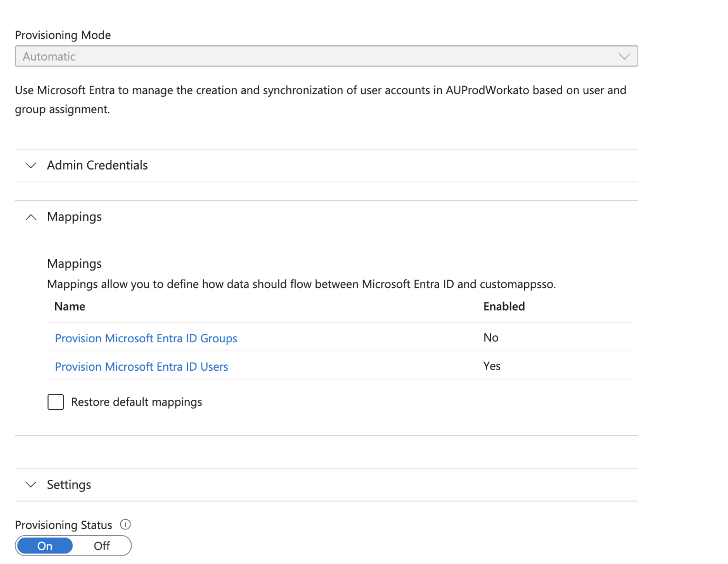Expand the Settings section
728x564 pixels.
69,485
